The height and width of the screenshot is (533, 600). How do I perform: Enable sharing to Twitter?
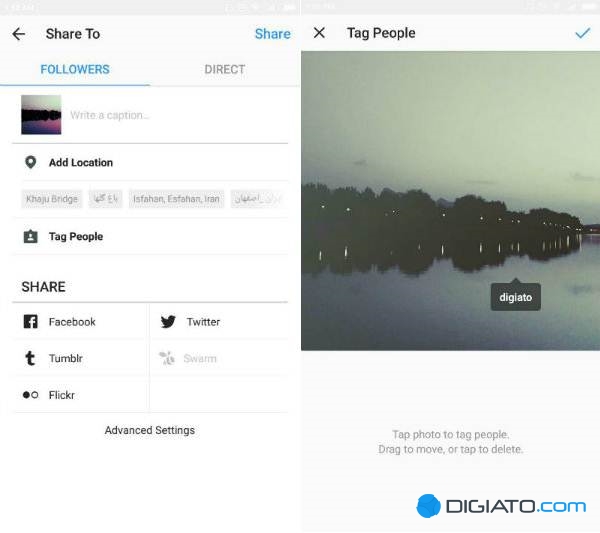click(x=219, y=321)
